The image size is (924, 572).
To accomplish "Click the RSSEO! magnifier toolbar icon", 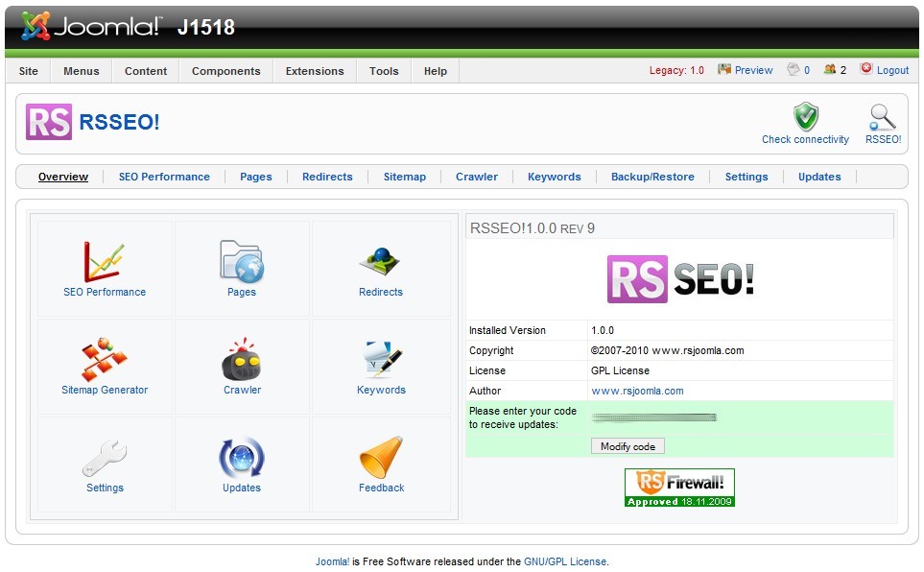I will (882, 117).
